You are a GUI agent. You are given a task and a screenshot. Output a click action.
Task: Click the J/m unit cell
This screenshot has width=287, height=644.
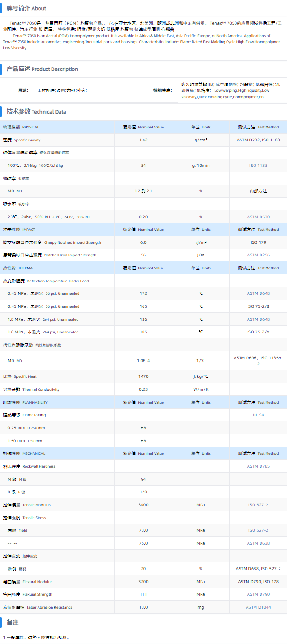tap(201, 255)
